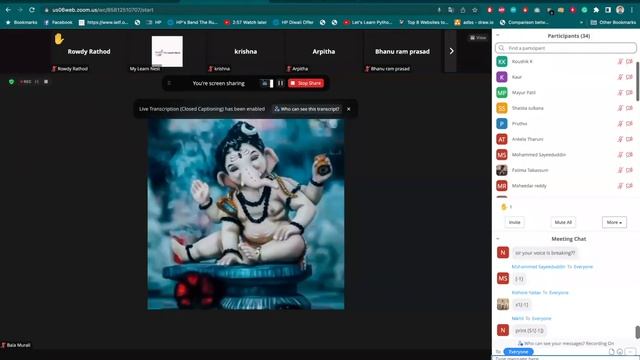Select Rowdy Rathod's video tile
640x360 pixels.
click(x=89, y=51)
